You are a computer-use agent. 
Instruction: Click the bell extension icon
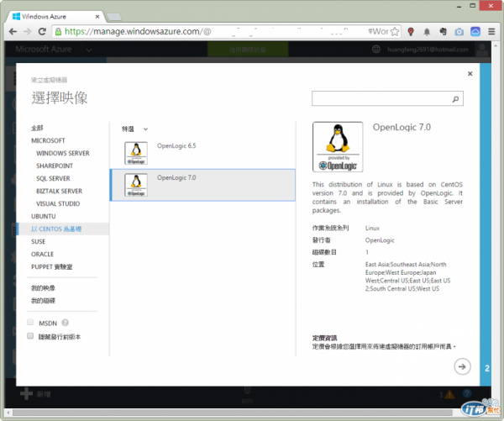point(427,32)
